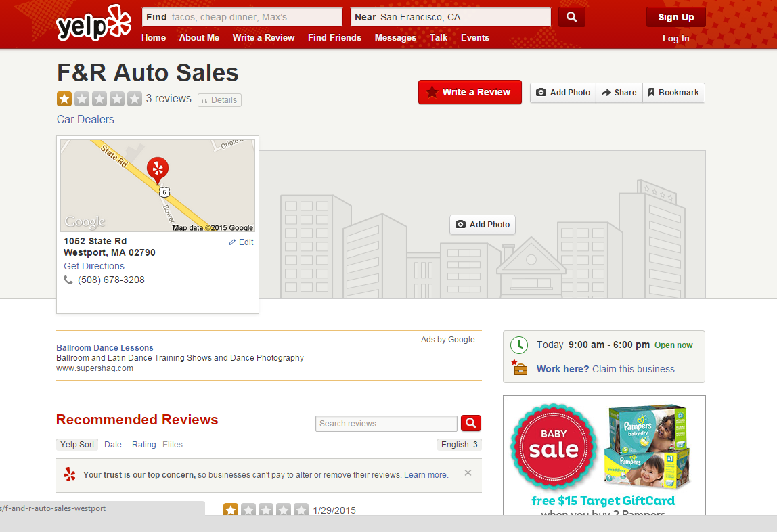
Task: Click the red map pin marker
Action: point(158,169)
